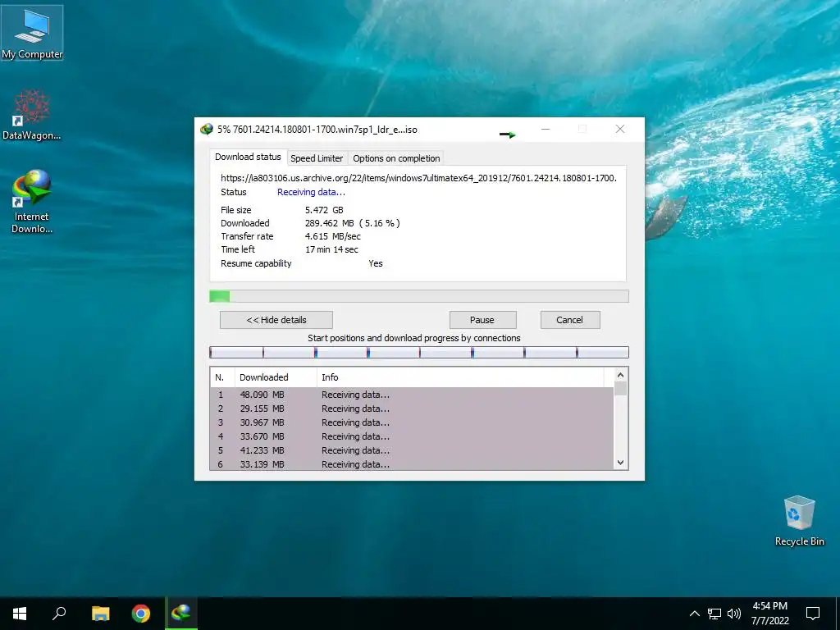Select connection row with 48.090 MB

point(412,395)
